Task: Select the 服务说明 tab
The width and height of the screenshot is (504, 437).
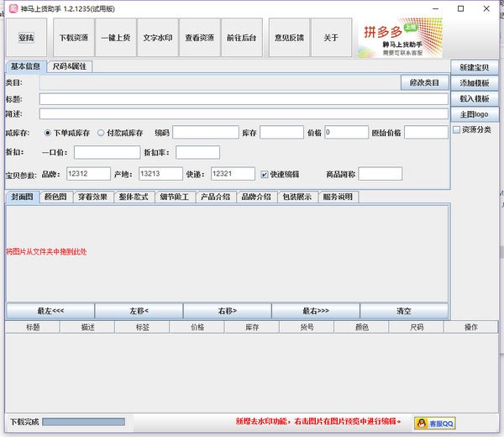Action: click(x=339, y=197)
